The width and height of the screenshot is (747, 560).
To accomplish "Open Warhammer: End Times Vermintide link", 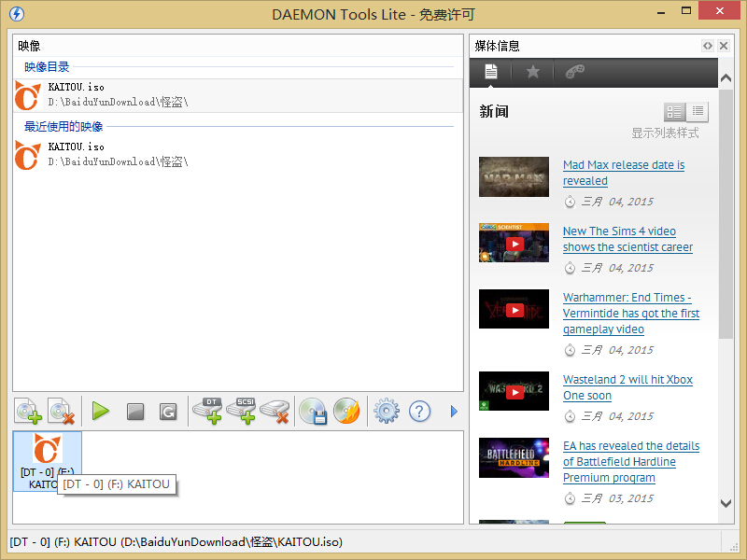I will click(631, 314).
